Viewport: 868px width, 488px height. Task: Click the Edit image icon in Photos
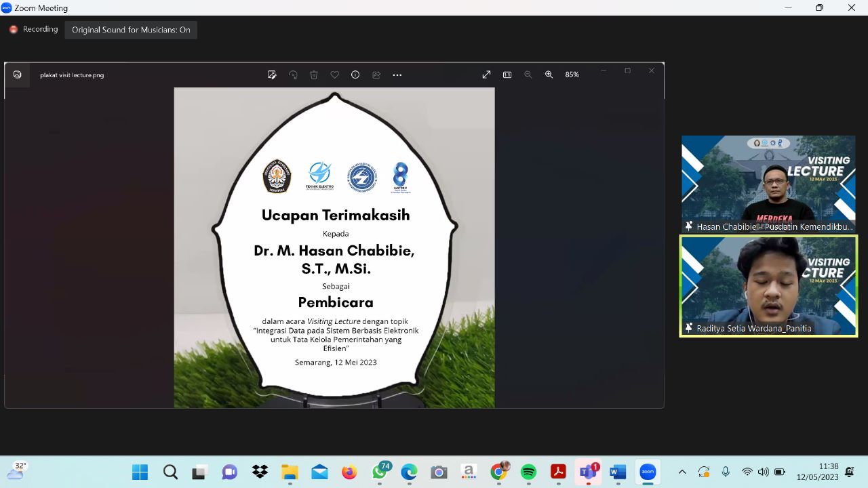pyautogui.click(x=272, y=75)
